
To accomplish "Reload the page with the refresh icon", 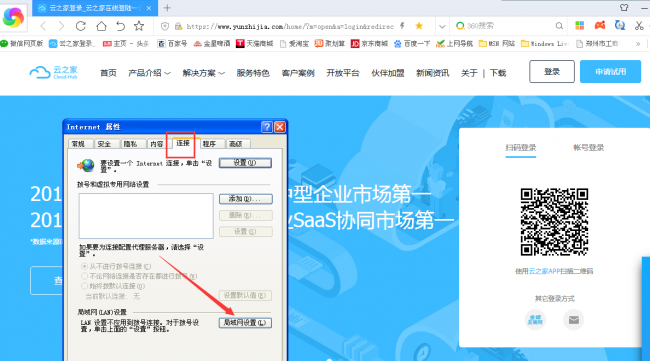I will click(81, 26).
